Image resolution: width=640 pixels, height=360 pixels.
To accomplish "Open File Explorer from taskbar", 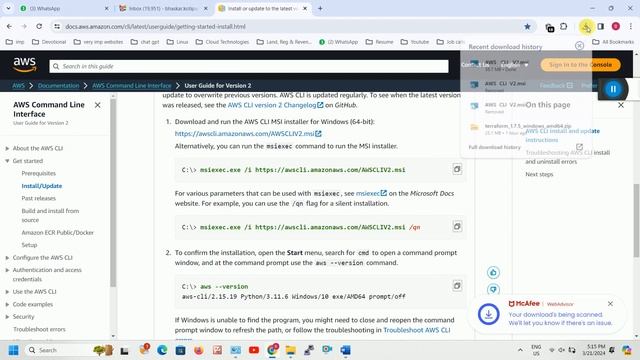I will (x=291, y=350).
